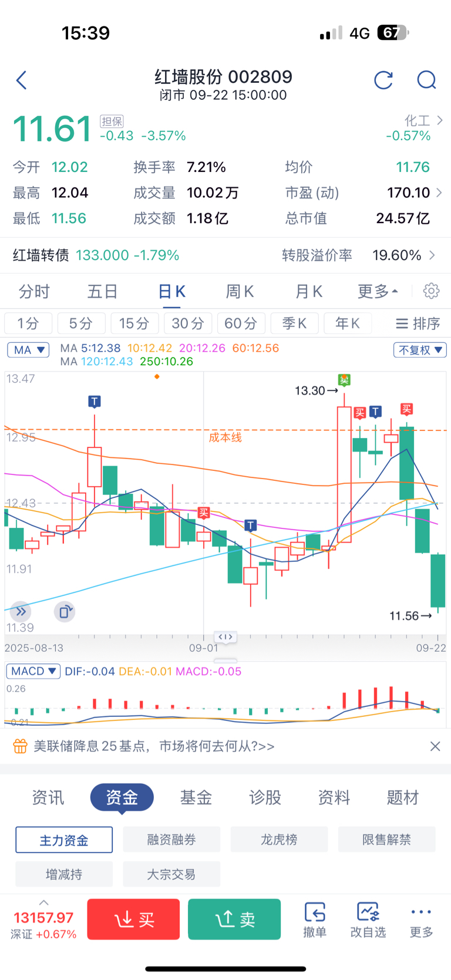Image resolution: width=451 pixels, height=980 pixels.
Task: Tap the double-arrow expand chart icon
Action: 21,612
